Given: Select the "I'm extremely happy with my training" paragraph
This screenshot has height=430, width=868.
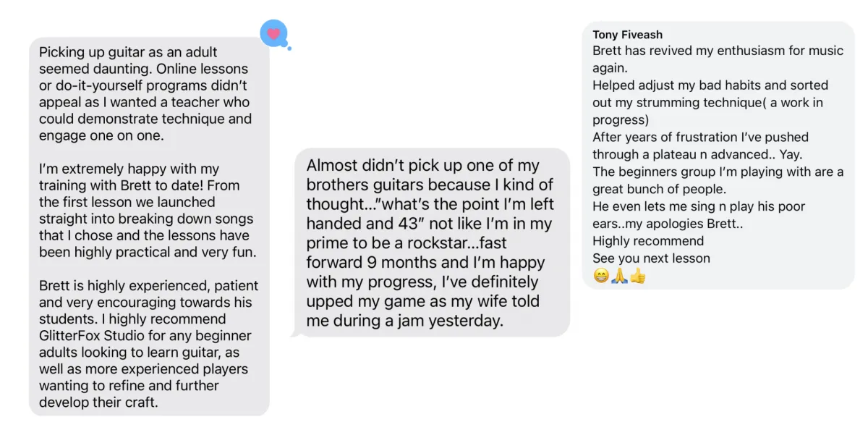Looking at the screenshot, I should coord(145,211).
